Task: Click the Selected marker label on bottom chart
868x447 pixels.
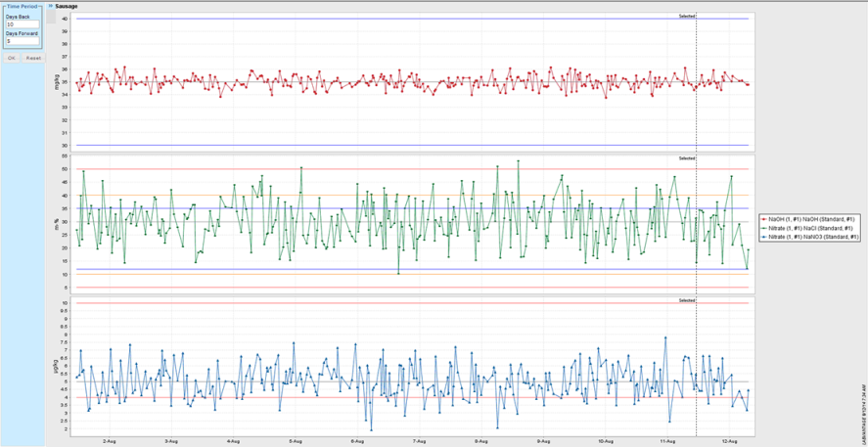Action: point(687,300)
